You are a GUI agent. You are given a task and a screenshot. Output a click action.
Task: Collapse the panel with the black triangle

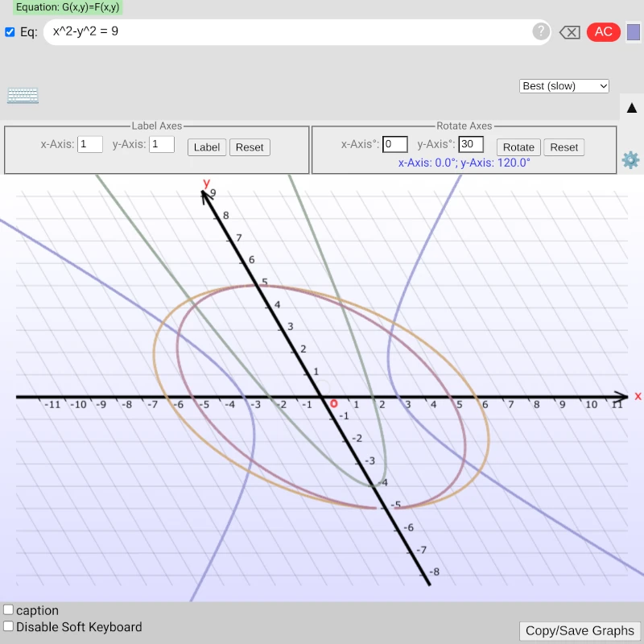632,108
